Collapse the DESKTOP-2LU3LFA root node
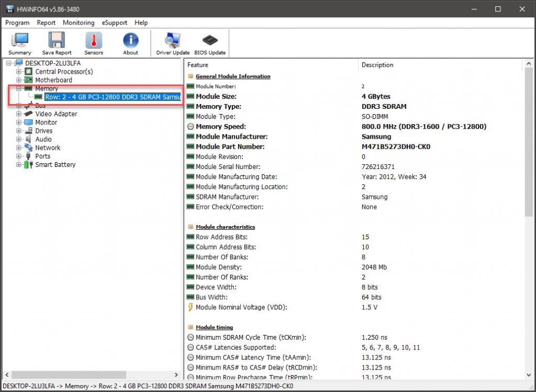The image size is (536, 392). pyautogui.click(x=9, y=63)
